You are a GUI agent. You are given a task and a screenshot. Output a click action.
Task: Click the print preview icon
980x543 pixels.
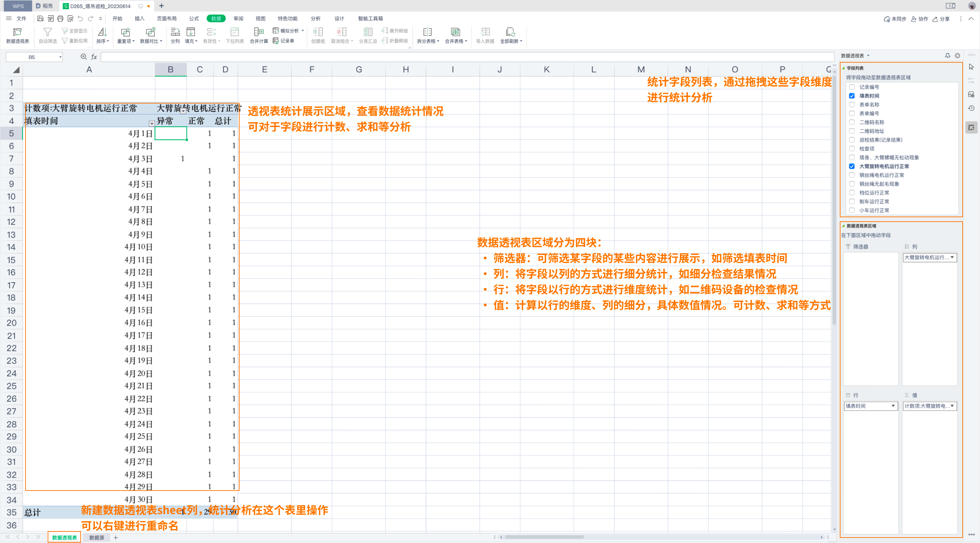[x=70, y=18]
